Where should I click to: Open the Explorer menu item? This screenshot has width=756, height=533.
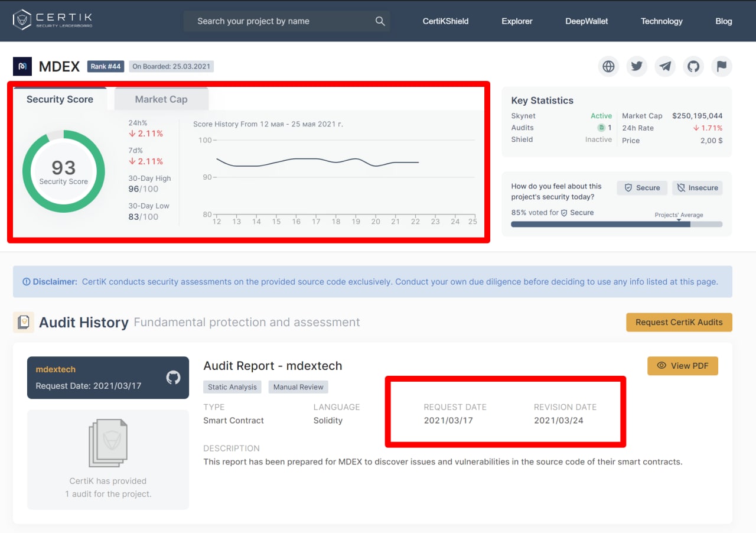point(517,21)
